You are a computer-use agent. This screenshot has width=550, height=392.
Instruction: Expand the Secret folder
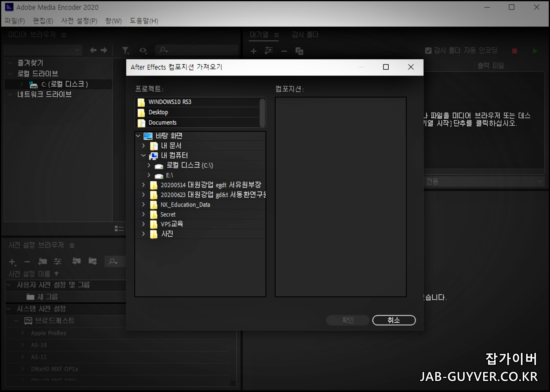point(143,214)
